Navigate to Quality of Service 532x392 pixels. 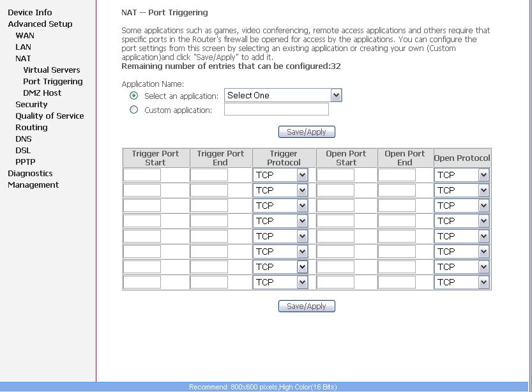pyautogui.click(x=50, y=116)
